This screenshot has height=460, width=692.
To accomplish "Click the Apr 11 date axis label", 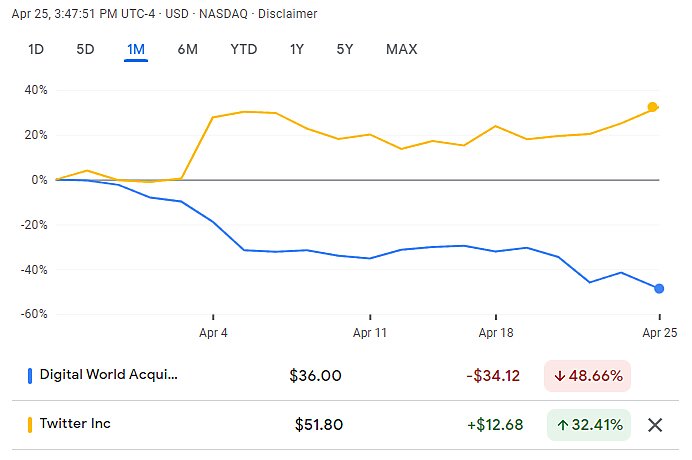I will pos(370,332).
